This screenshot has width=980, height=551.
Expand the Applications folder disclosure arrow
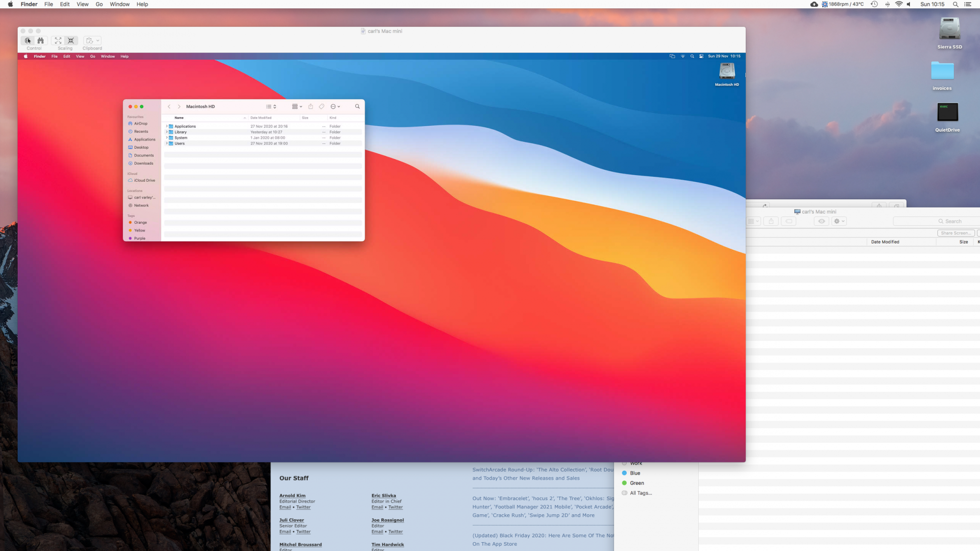pyautogui.click(x=167, y=126)
